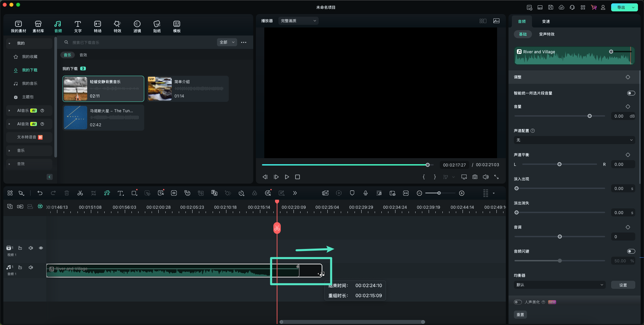Enable the 音频闪避 toggle

tap(631, 251)
